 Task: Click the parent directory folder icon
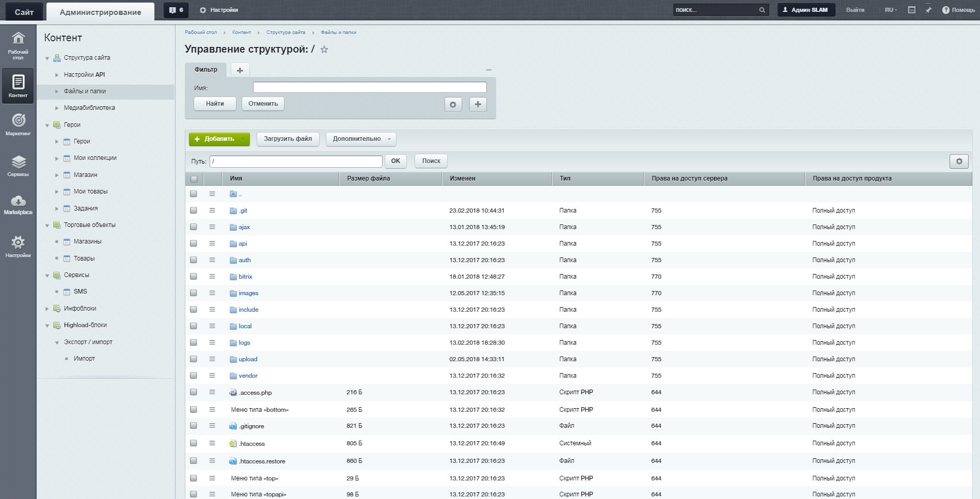click(233, 194)
